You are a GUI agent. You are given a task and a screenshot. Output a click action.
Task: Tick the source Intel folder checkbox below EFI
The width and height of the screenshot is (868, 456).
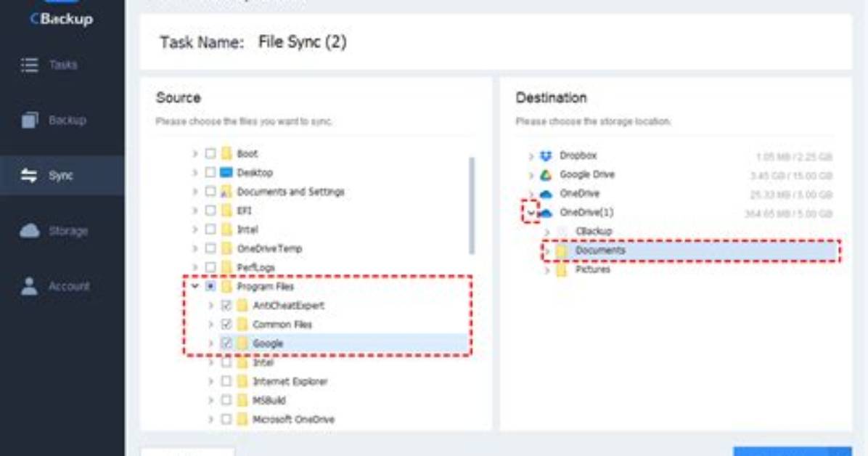pos(210,229)
